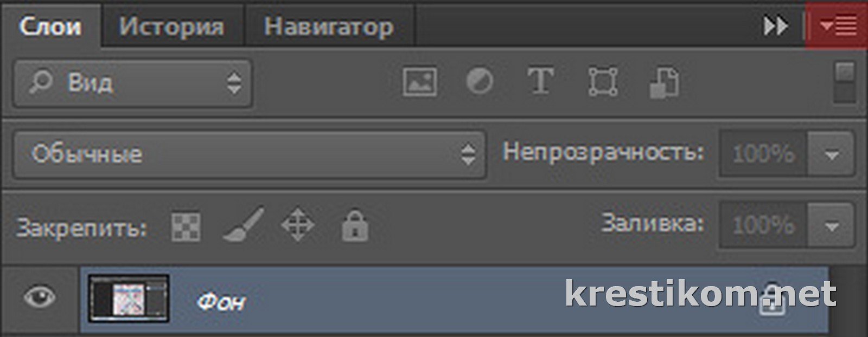Switch to the Навигатор tab
The height and width of the screenshot is (337, 868).
[x=329, y=27]
